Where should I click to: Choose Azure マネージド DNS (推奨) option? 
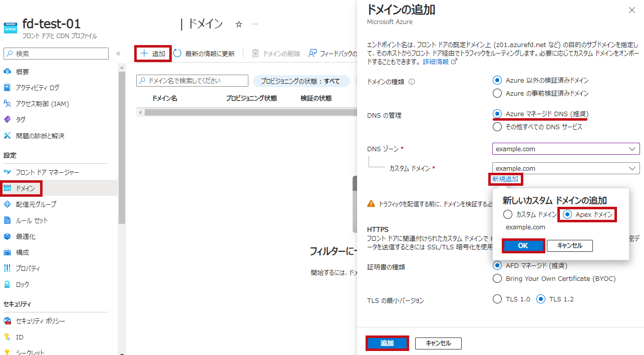click(497, 114)
